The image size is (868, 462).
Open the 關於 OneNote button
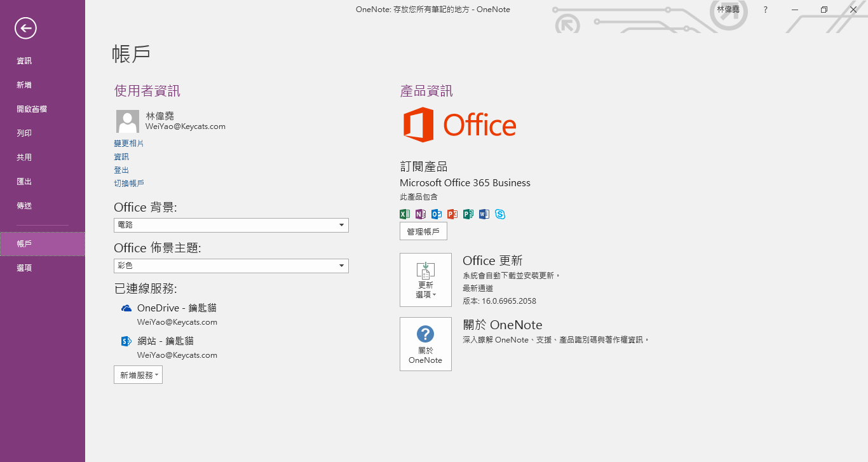[426, 344]
